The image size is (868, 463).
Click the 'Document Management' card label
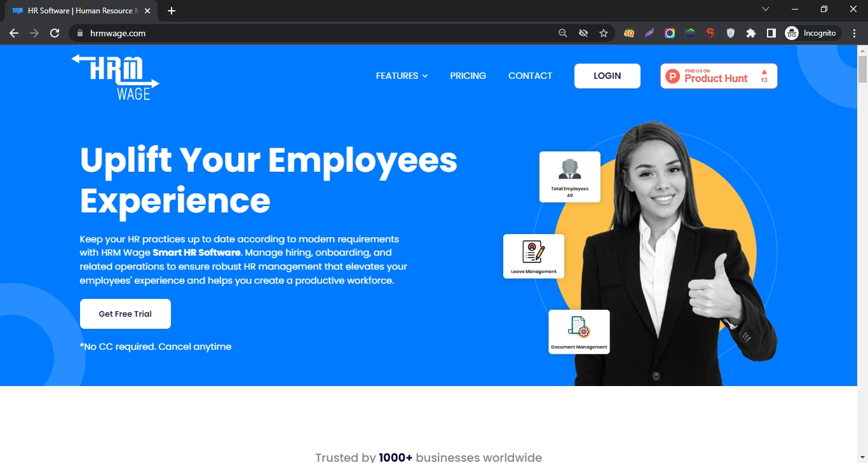pyautogui.click(x=579, y=347)
